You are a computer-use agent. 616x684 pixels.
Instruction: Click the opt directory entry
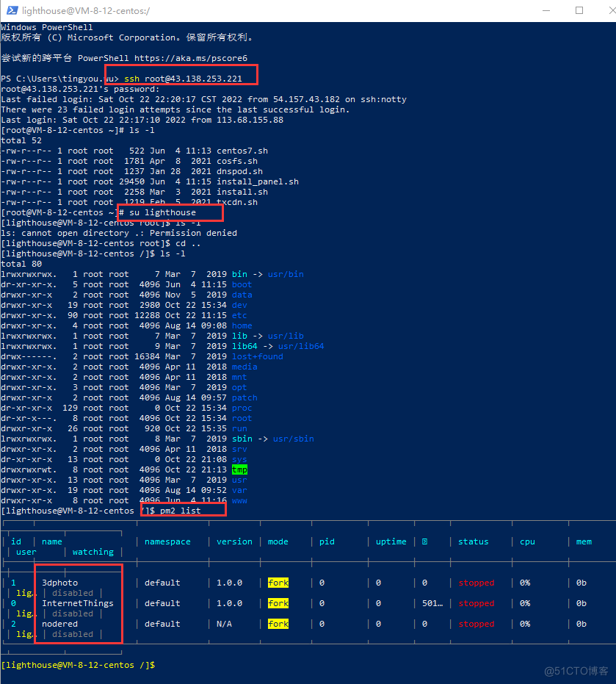point(239,387)
